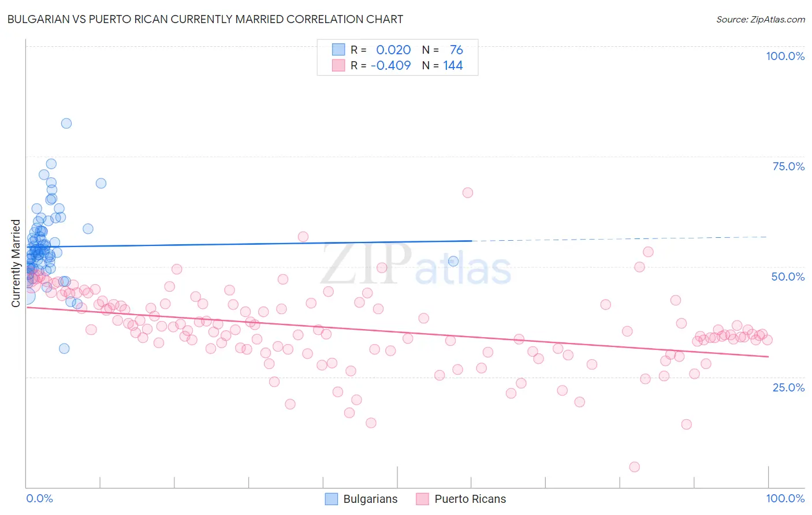Click the highest blue Bulgarian data point
This screenshot has width=812, height=515.
point(66,124)
